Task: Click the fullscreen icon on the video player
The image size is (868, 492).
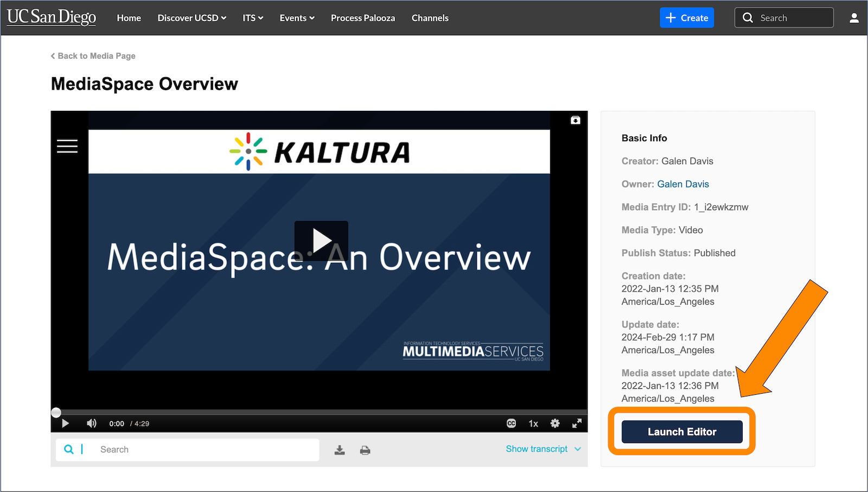Action: 576,423
